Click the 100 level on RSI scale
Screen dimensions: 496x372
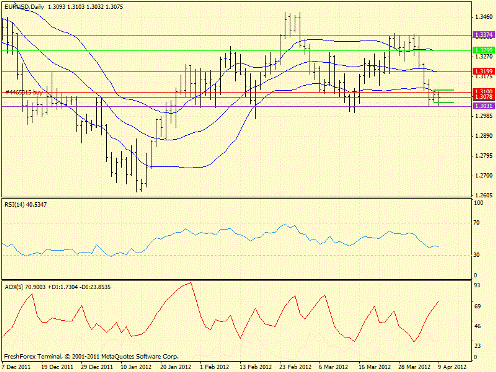tap(478, 203)
